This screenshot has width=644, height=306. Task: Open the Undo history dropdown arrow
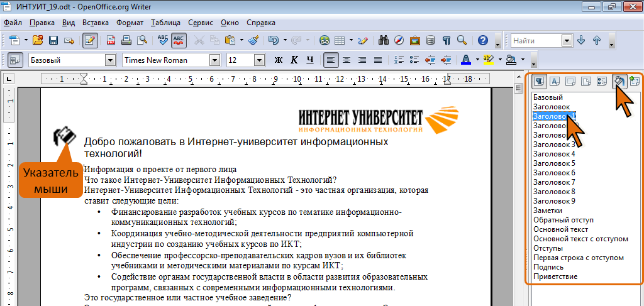coord(285,40)
